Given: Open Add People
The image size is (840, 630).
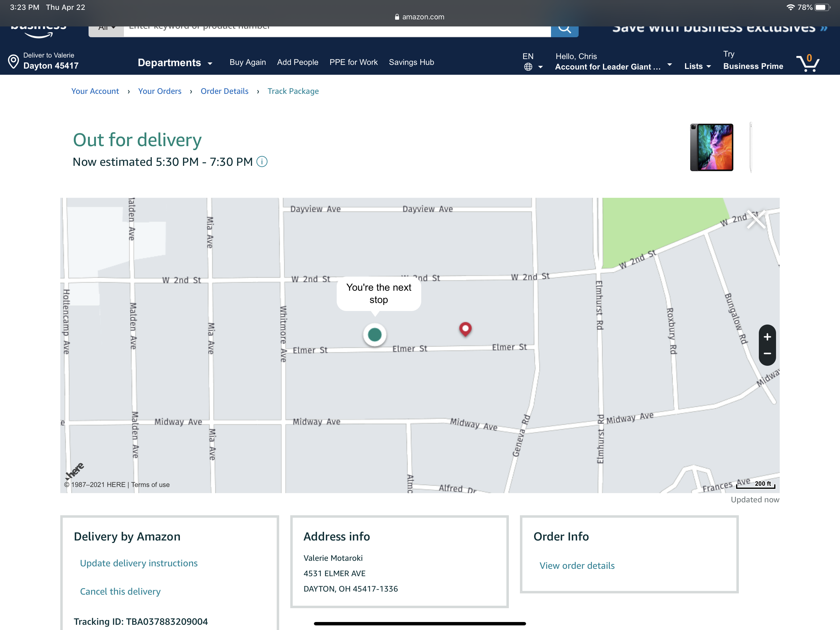Looking at the screenshot, I should [297, 62].
